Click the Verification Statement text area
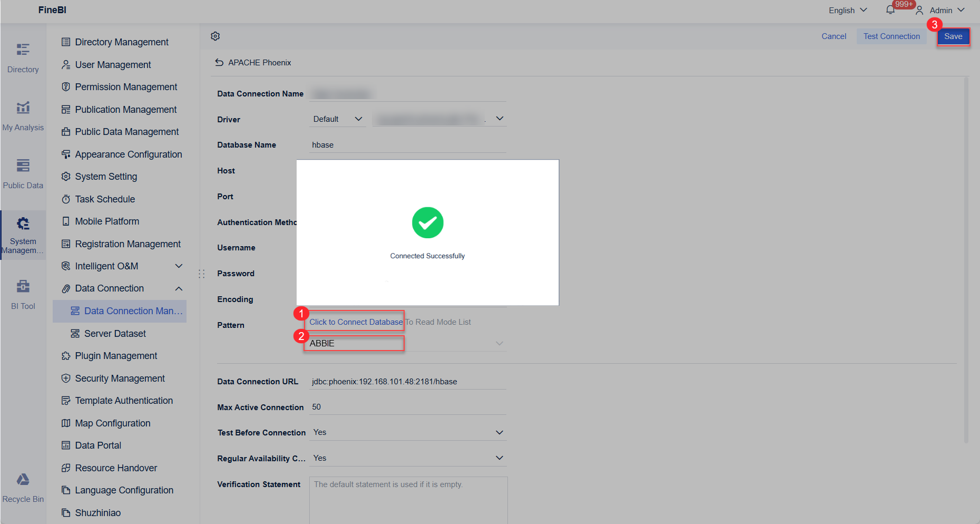 [408, 500]
